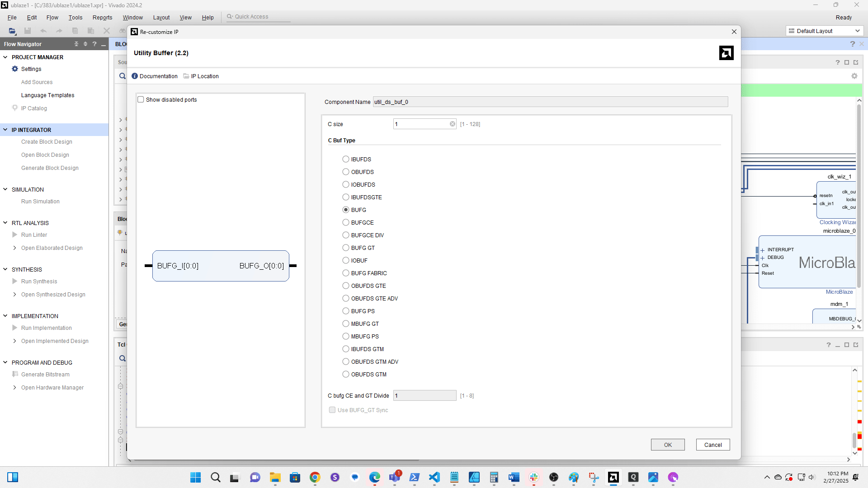Select the IBUFDS buffer type
The width and height of the screenshot is (868, 488).
346,159
